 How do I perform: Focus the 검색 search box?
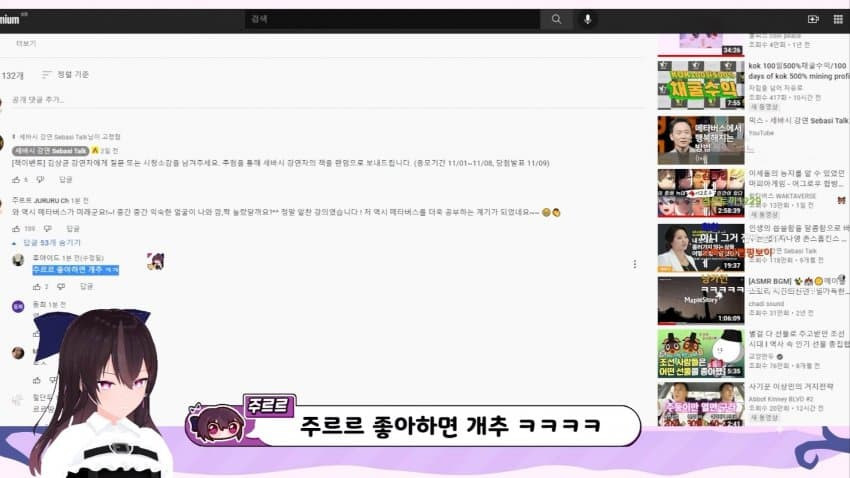click(392, 19)
